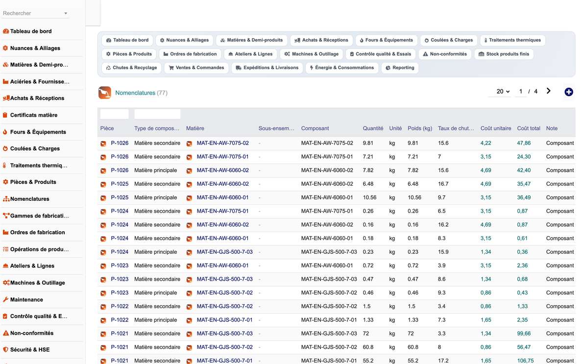
Task: Sort by Composant column header
Action: [315, 128]
